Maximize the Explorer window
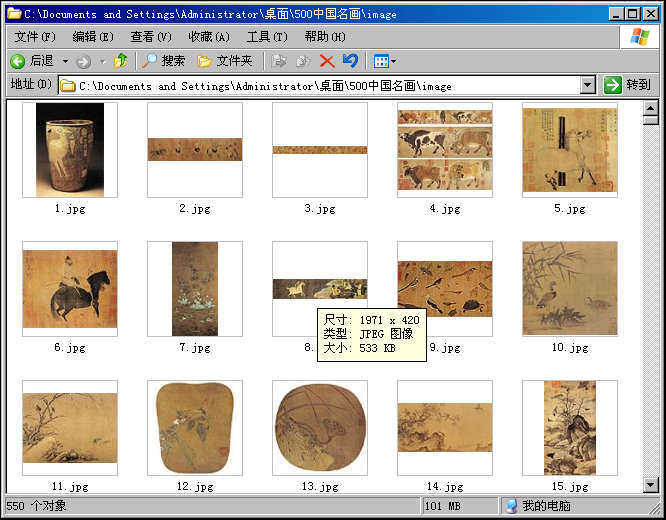 coord(632,14)
